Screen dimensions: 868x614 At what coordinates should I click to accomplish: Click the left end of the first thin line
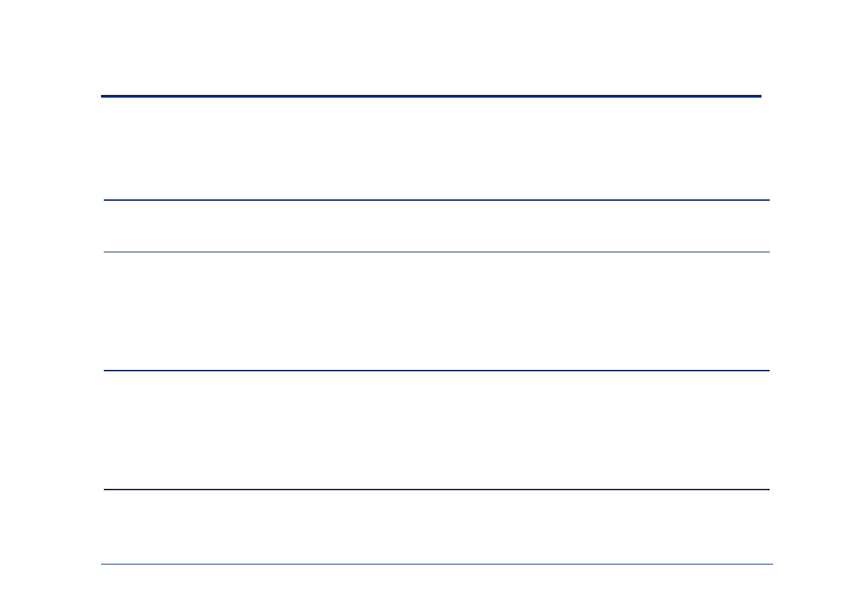[x=106, y=200]
